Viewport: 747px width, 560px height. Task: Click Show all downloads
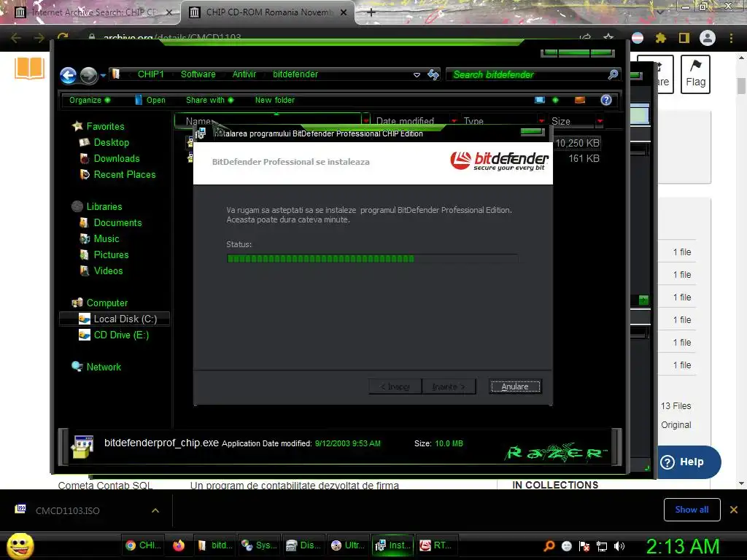click(692, 510)
